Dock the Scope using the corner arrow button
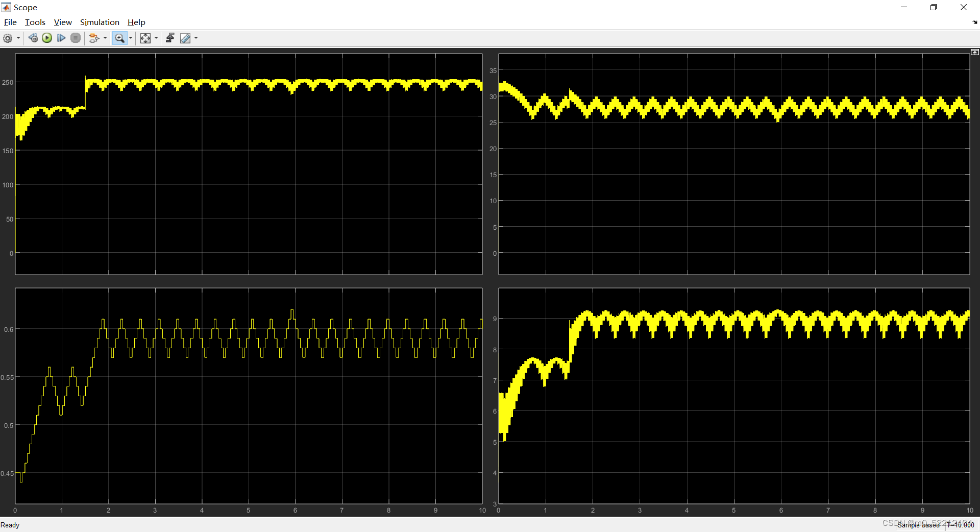 (974, 22)
